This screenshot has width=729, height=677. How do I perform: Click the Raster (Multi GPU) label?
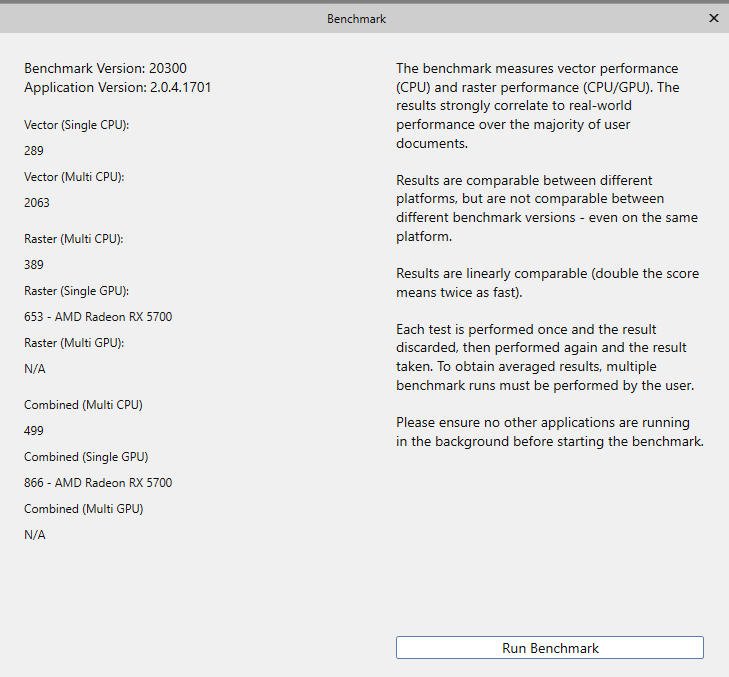point(74,343)
